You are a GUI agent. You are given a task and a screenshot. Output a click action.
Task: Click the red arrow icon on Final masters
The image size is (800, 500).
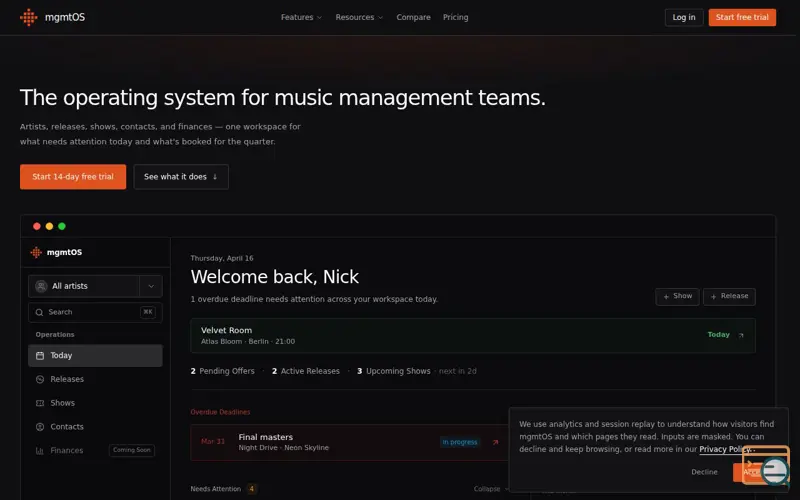coord(495,442)
